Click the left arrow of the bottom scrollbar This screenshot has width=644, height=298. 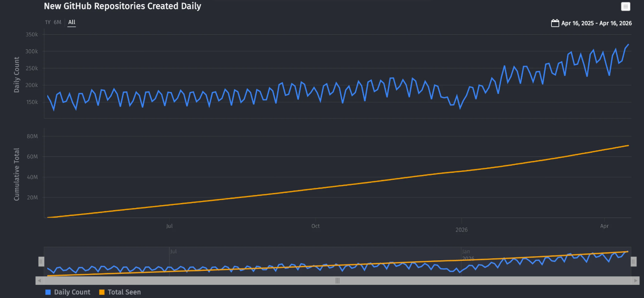38,280
